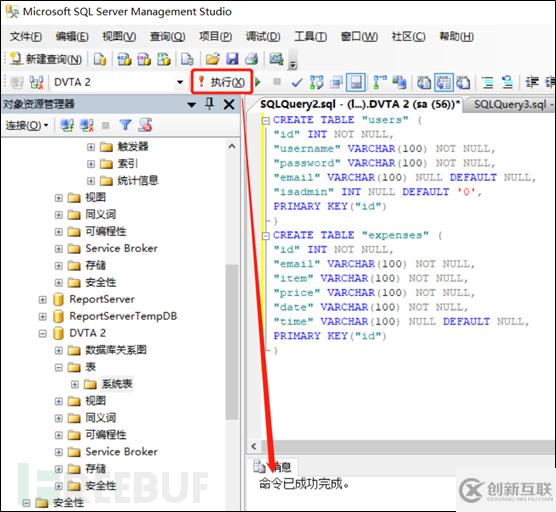Screen dimensions: 556x512
Task: Click the Cancel Executing Query stop square
Action: (277, 82)
